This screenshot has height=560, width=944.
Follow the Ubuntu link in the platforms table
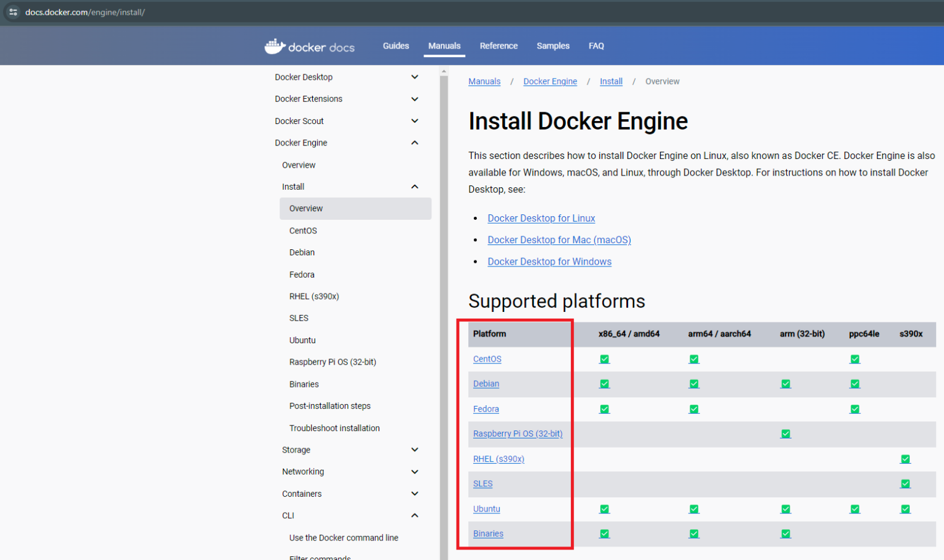click(487, 508)
